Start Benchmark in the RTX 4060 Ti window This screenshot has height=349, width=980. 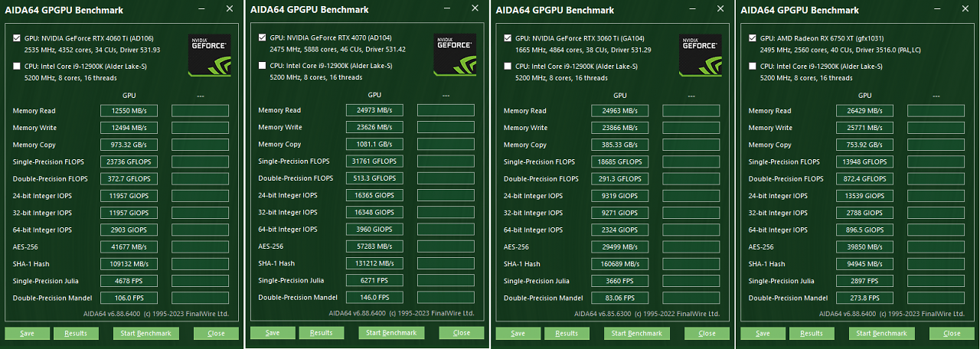coord(146,333)
